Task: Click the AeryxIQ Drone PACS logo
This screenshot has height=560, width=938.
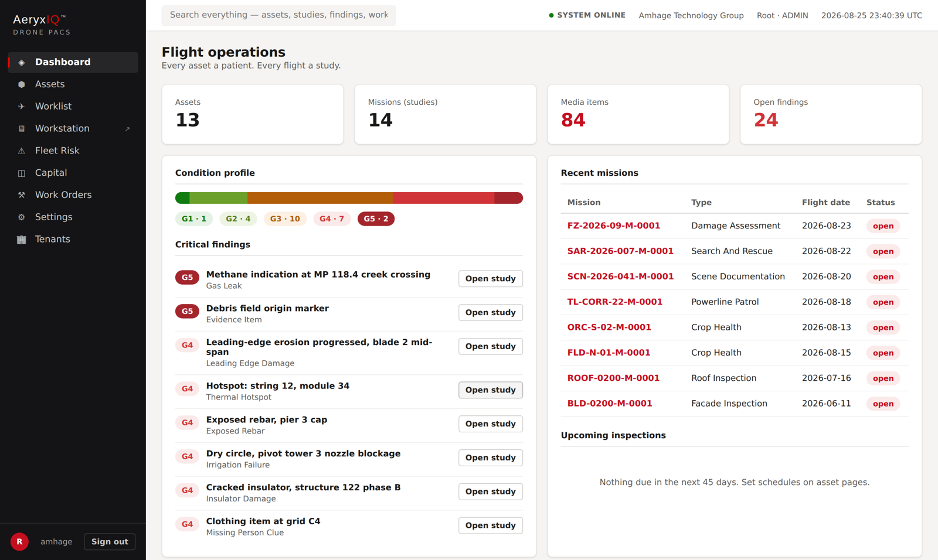Action: (x=42, y=25)
